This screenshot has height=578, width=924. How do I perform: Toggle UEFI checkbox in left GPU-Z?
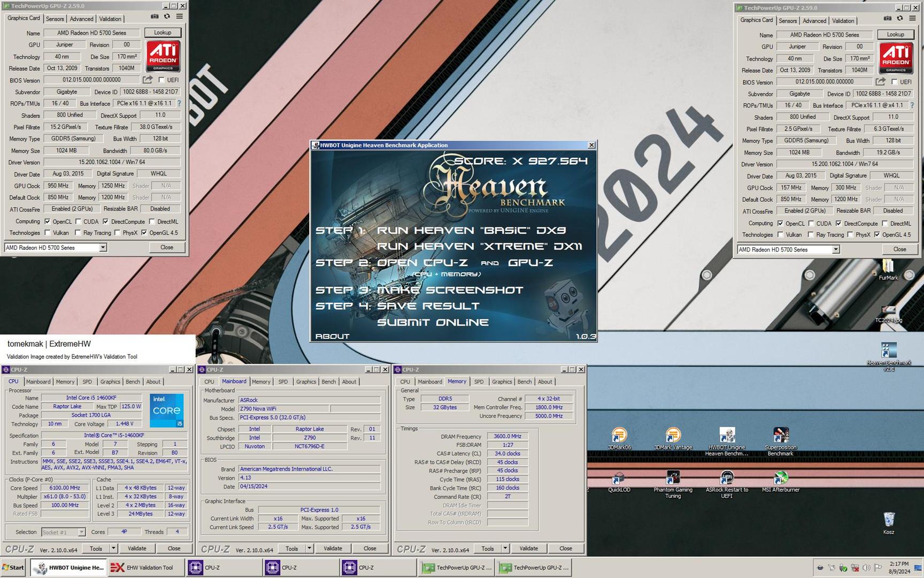point(161,80)
